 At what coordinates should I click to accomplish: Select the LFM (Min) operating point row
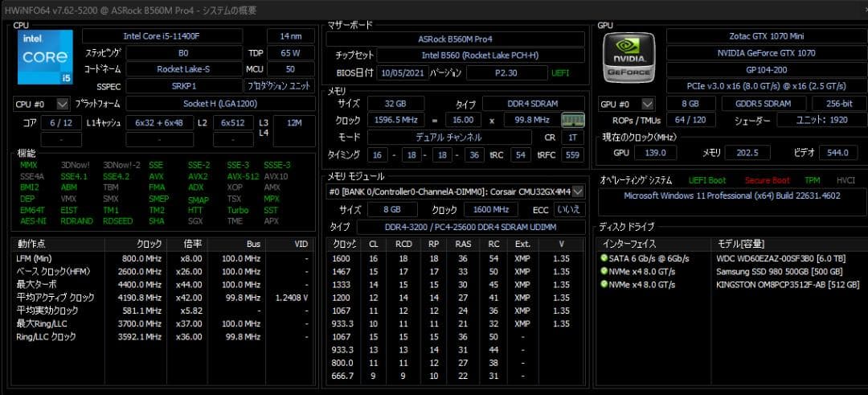(x=162, y=258)
